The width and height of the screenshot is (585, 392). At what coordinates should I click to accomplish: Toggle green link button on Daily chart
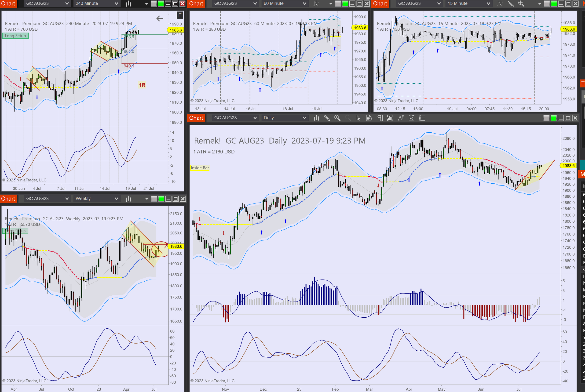click(553, 118)
